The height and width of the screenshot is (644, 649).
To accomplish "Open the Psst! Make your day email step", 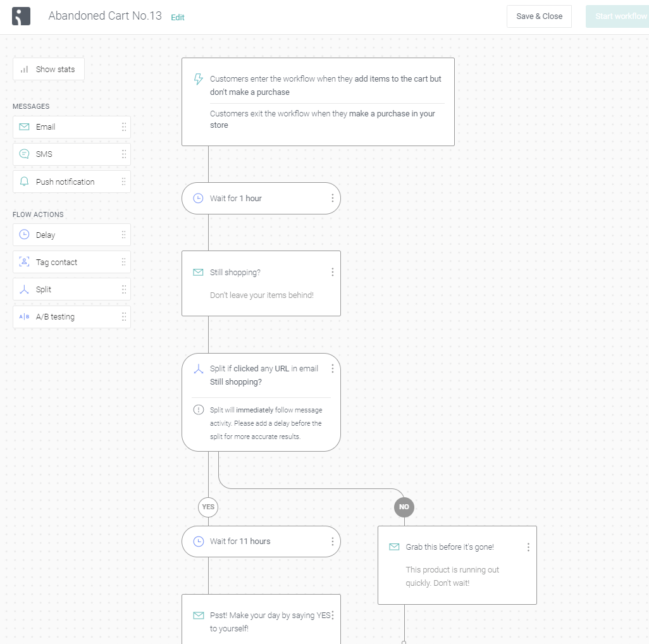I will pyautogui.click(x=261, y=619).
